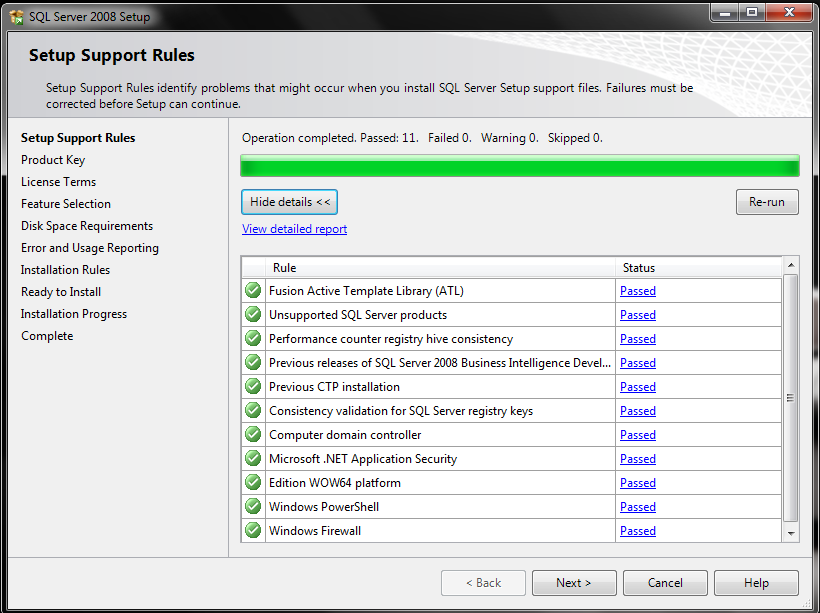
Task: Click the Rule column header
Action: click(x=440, y=268)
